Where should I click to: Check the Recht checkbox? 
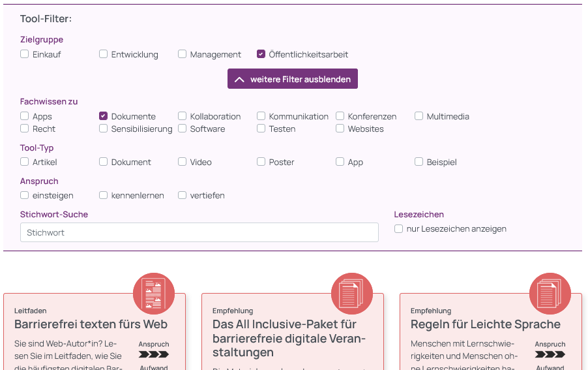pyautogui.click(x=24, y=129)
